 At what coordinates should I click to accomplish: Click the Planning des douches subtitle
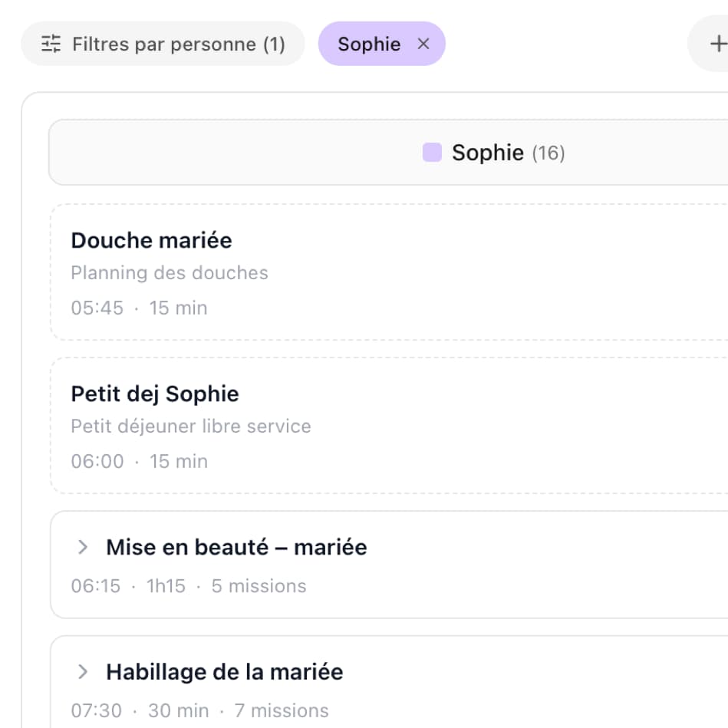(x=170, y=273)
